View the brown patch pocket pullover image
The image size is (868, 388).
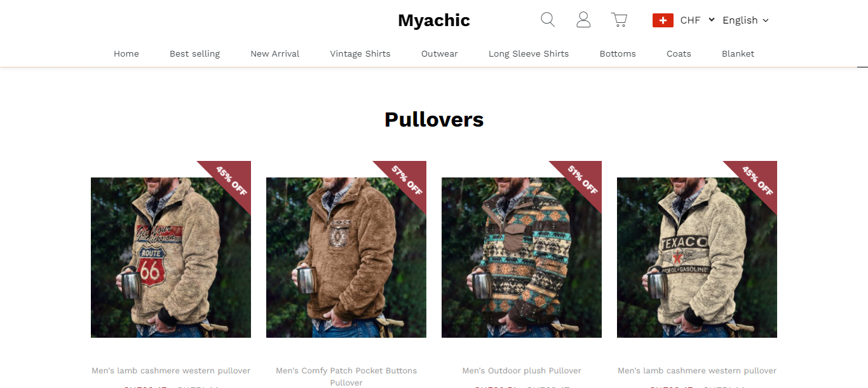[x=346, y=258]
